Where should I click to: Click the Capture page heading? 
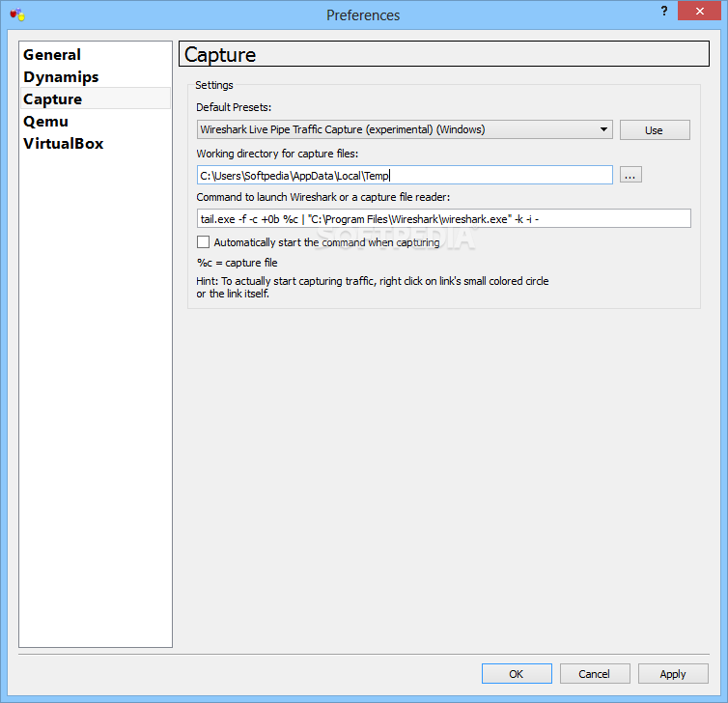point(444,54)
